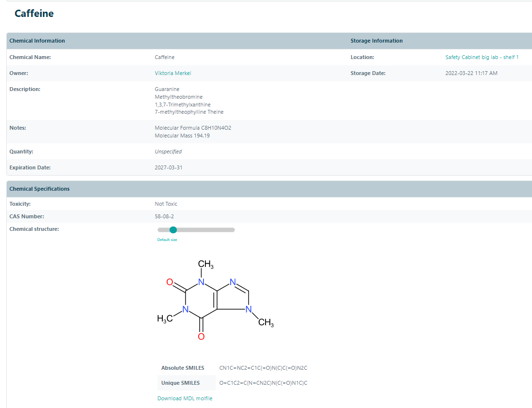Click the Unique SMILES string value

pos(263,383)
